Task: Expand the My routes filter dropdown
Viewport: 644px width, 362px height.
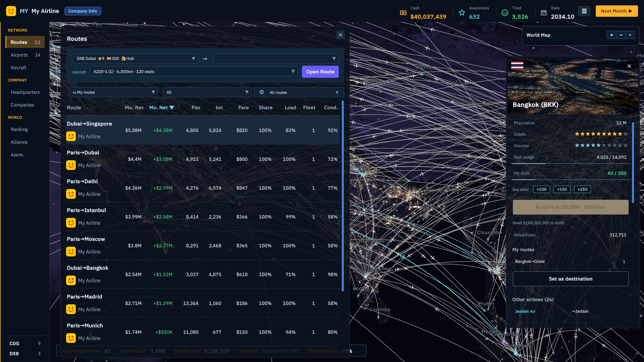Action: 113,92
